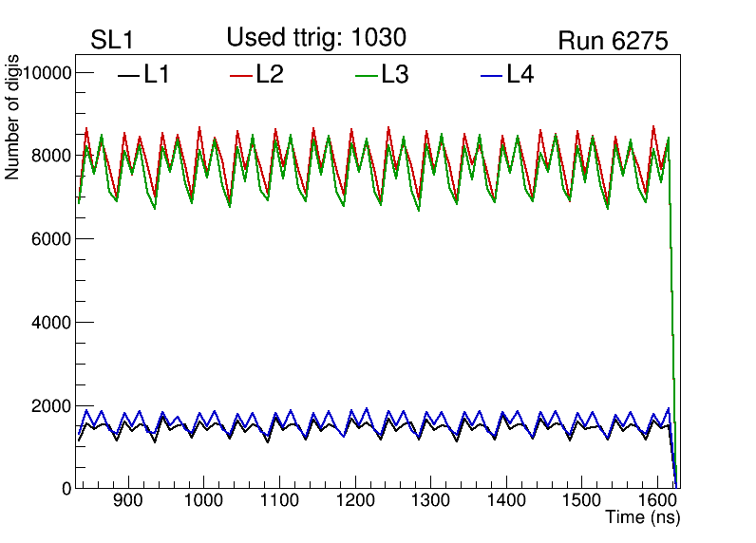Select the L1 legend label text

click(x=157, y=75)
